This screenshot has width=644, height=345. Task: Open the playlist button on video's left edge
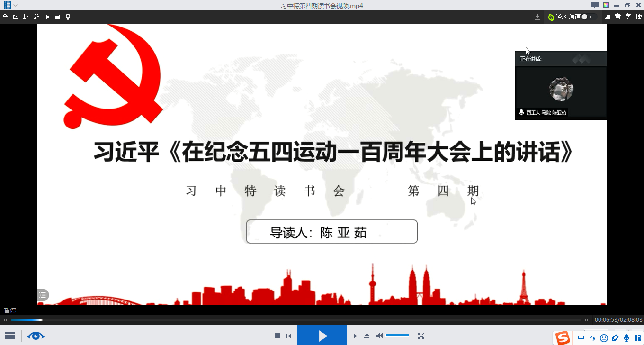[x=43, y=295]
